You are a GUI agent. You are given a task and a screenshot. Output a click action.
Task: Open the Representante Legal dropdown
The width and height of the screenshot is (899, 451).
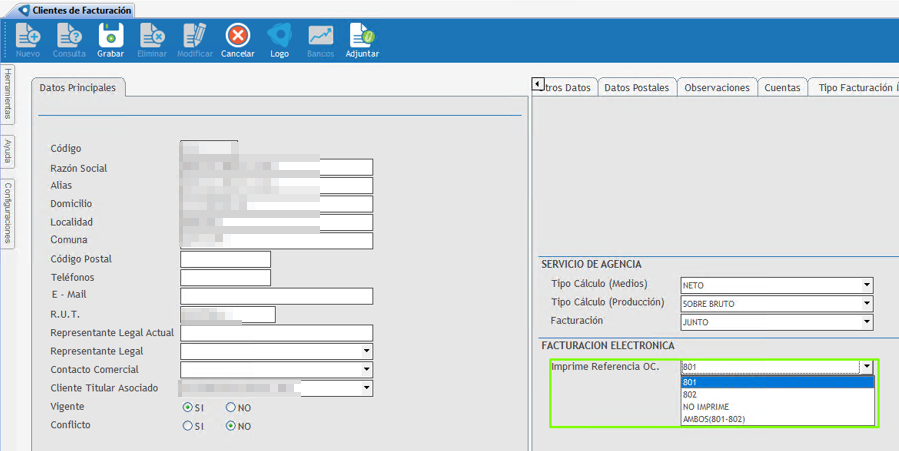click(366, 351)
